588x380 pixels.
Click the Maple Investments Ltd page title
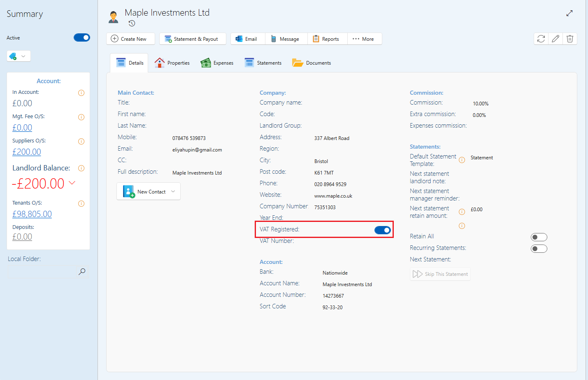(167, 13)
